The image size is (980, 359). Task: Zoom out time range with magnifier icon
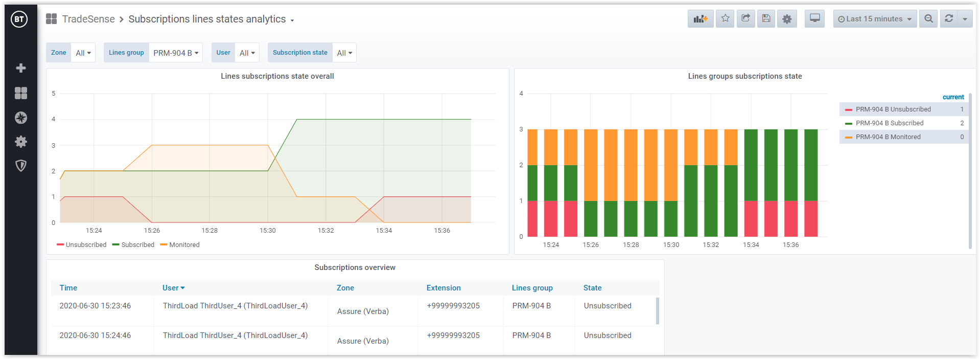[928, 19]
